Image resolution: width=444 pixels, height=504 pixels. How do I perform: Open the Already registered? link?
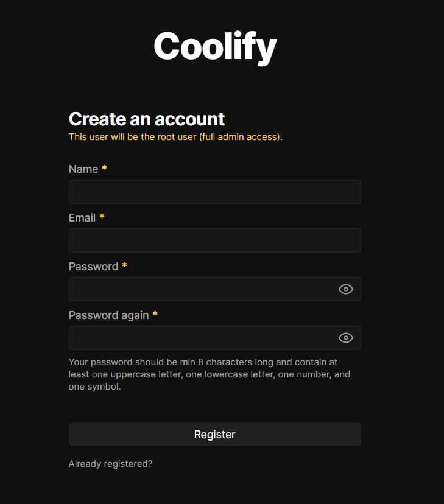click(x=110, y=464)
